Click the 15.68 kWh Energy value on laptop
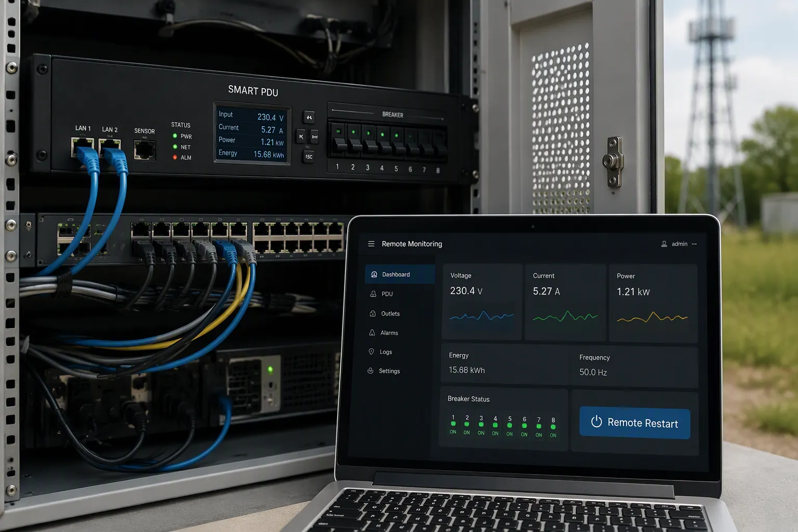 point(467,370)
